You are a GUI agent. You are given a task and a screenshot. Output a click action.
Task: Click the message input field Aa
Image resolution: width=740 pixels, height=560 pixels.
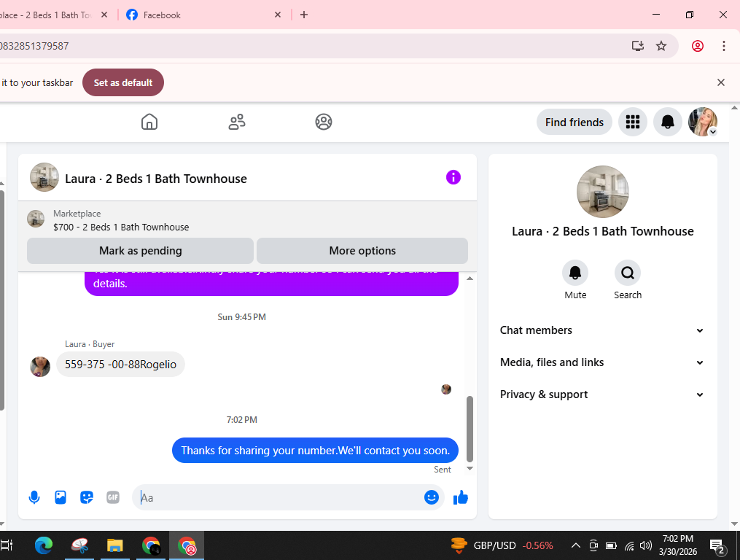(x=279, y=497)
